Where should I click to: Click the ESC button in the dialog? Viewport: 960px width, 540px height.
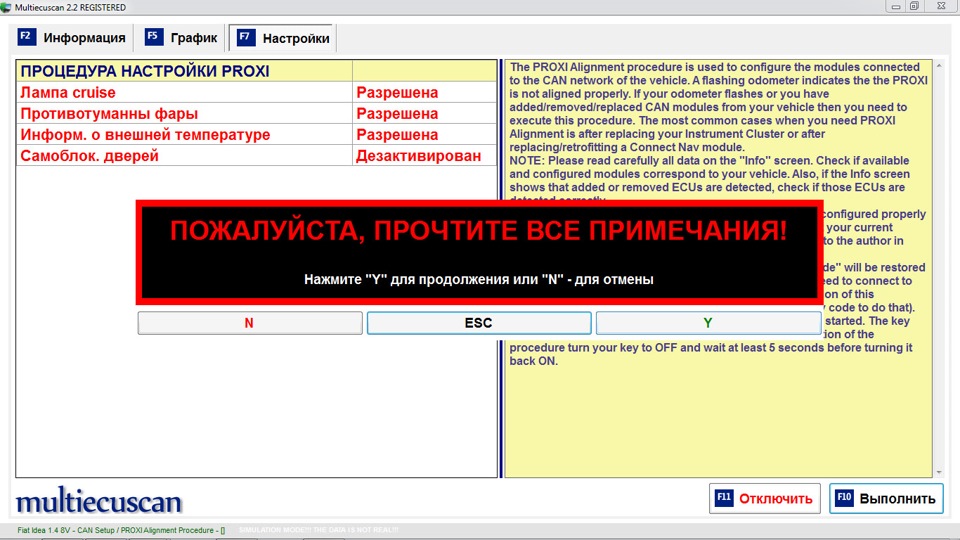479,323
